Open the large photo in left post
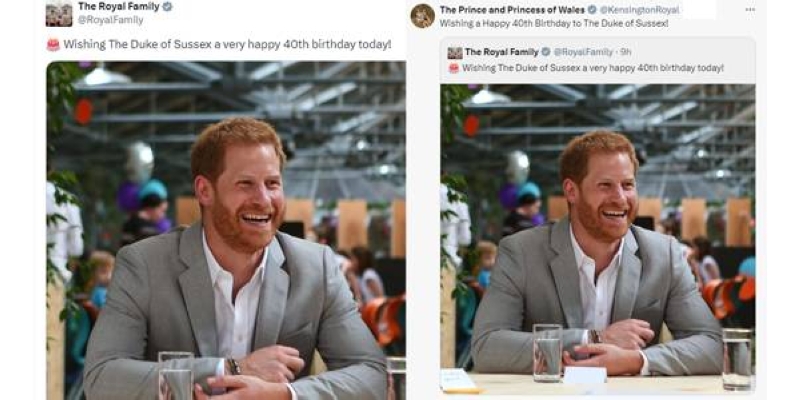Image resolution: width=800 pixels, height=400 pixels. click(x=225, y=230)
